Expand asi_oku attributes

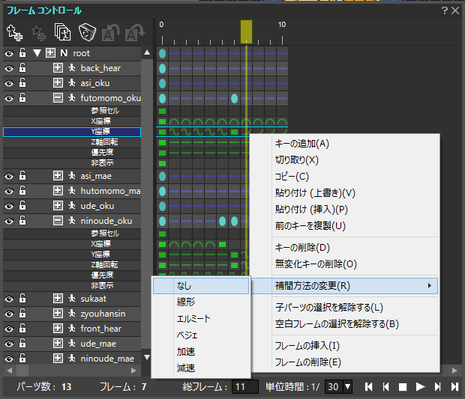(58, 83)
